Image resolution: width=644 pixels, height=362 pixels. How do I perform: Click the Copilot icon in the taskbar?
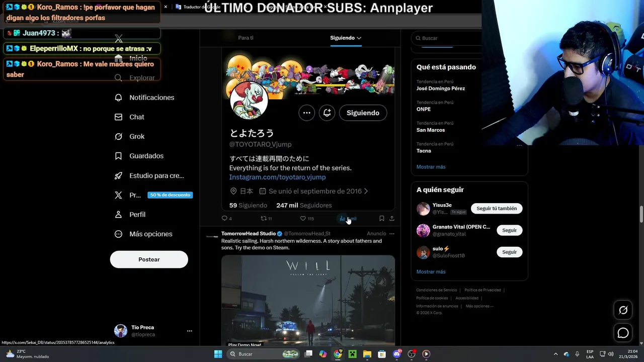323,354
